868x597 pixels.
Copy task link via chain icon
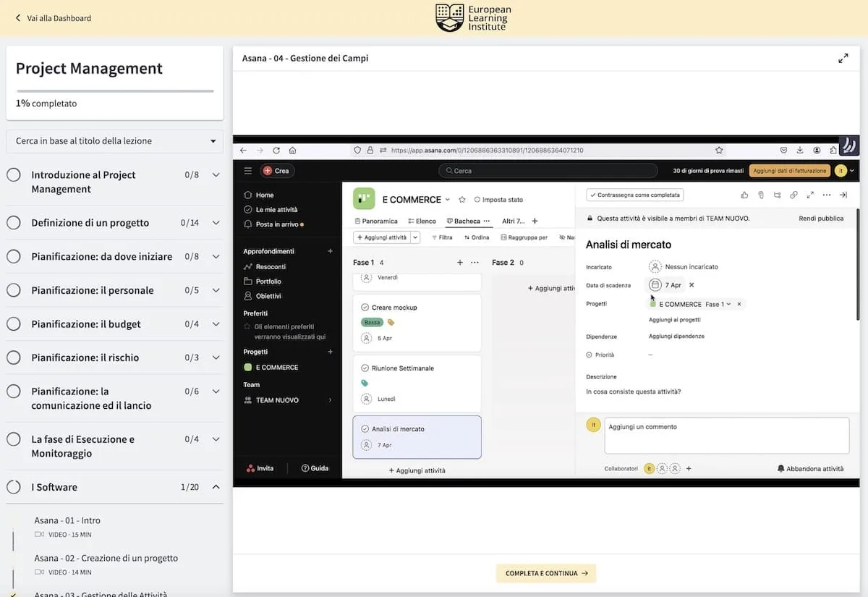[793, 195]
